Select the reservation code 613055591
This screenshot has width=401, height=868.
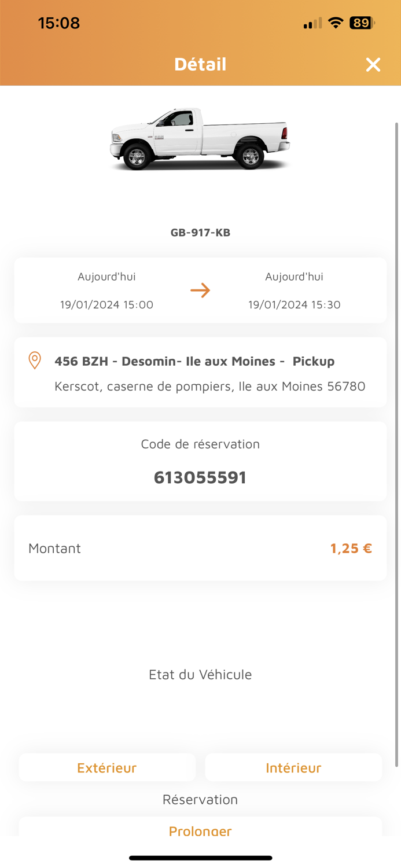(200, 477)
